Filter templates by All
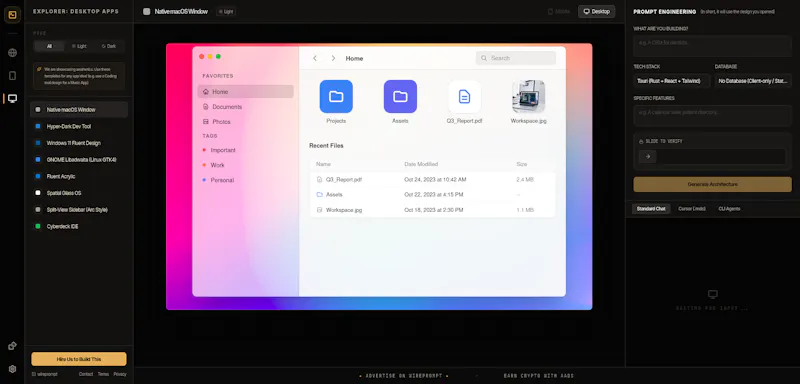Screen dimensions: 800x384 click(49, 46)
